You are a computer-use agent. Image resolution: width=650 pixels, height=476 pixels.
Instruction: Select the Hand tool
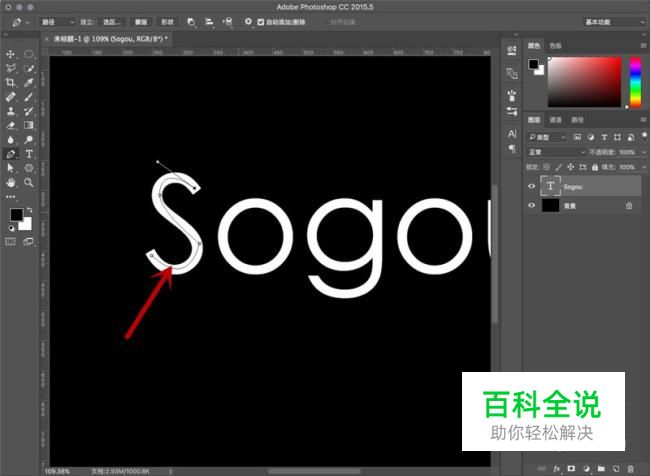click(10, 182)
